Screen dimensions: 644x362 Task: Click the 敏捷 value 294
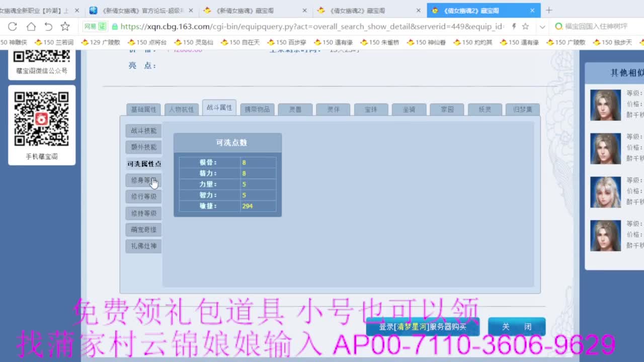247,206
